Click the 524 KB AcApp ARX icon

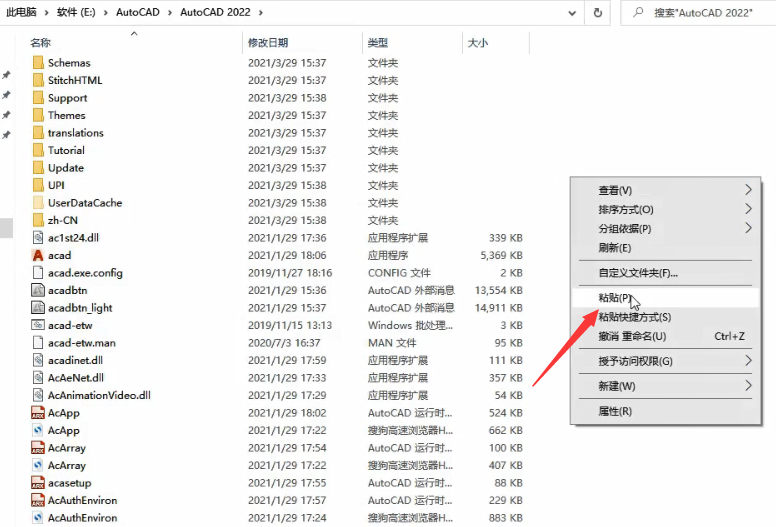pyautogui.click(x=38, y=413)
